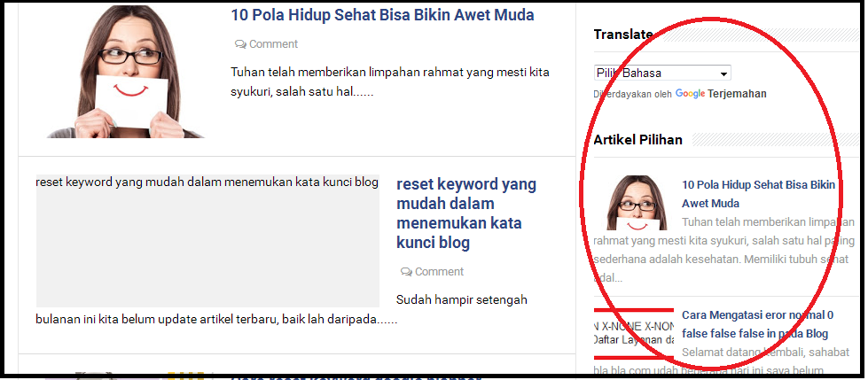Click the Terjemahan link beside Google logo
This screenshot has width=868, height=380.
point(737,94)
